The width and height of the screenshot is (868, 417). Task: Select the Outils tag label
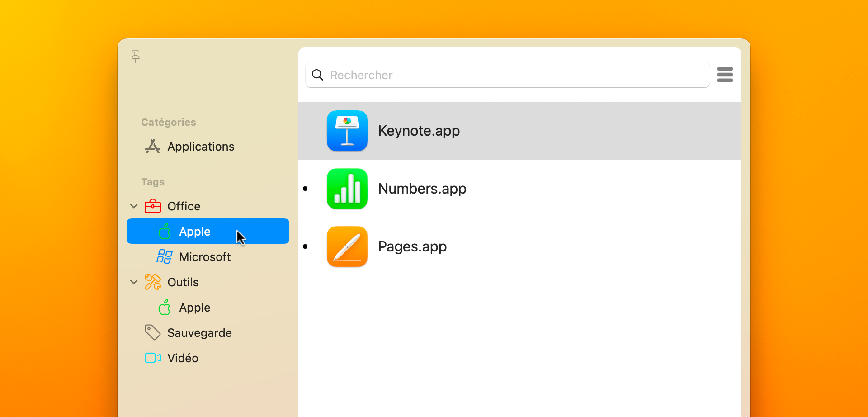(x=183, y=282)
